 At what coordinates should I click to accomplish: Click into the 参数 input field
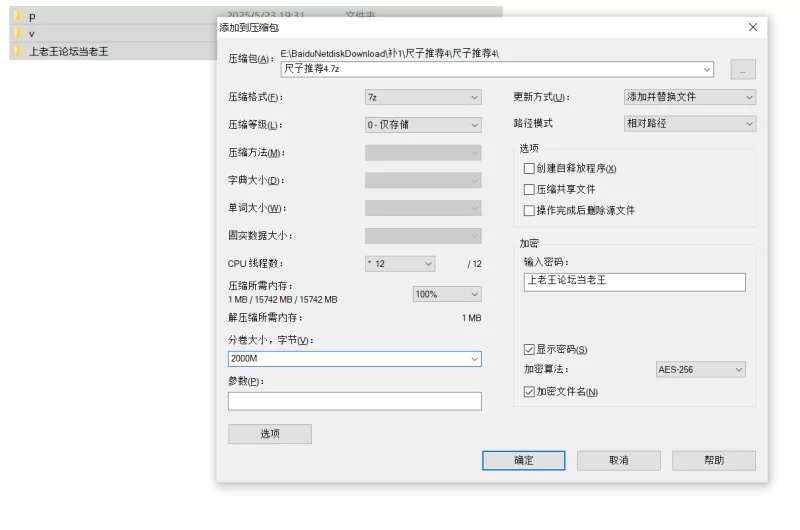[355, 401]
